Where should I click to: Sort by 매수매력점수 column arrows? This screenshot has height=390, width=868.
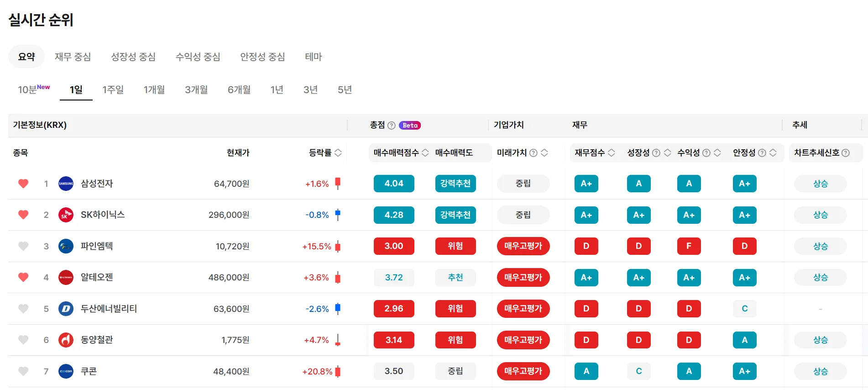pyautogui.click(x=425, y=153)
